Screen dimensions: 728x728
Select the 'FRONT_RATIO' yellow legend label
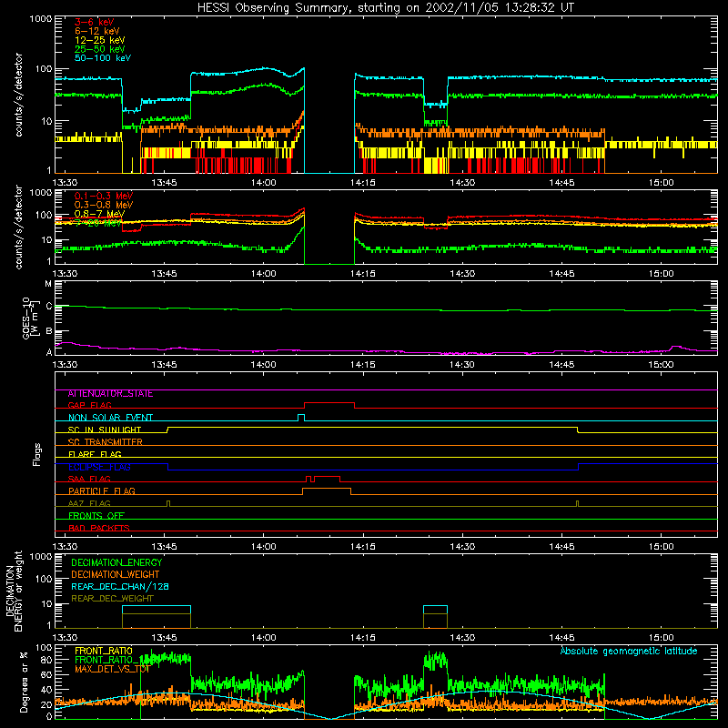tap(104, 651)
